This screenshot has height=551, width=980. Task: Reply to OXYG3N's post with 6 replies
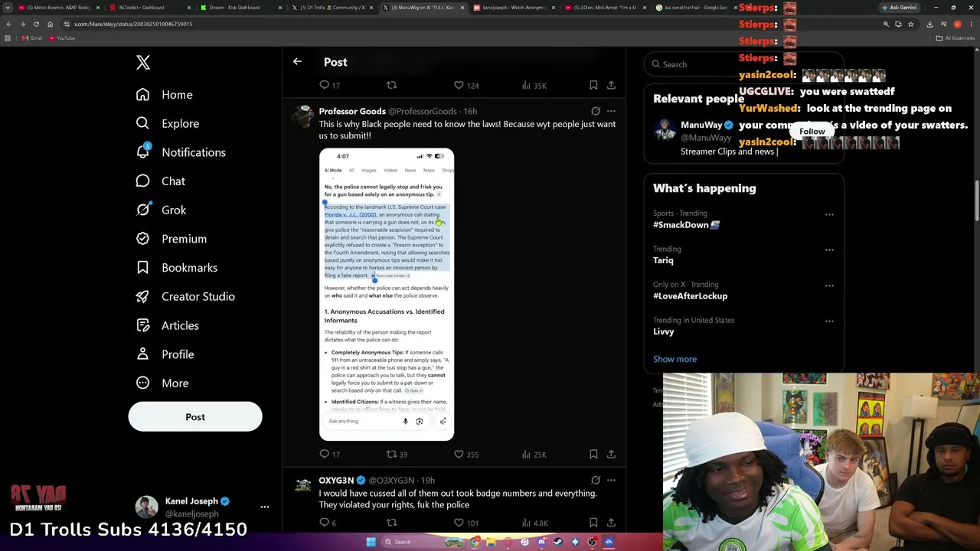tap(328, 523)
